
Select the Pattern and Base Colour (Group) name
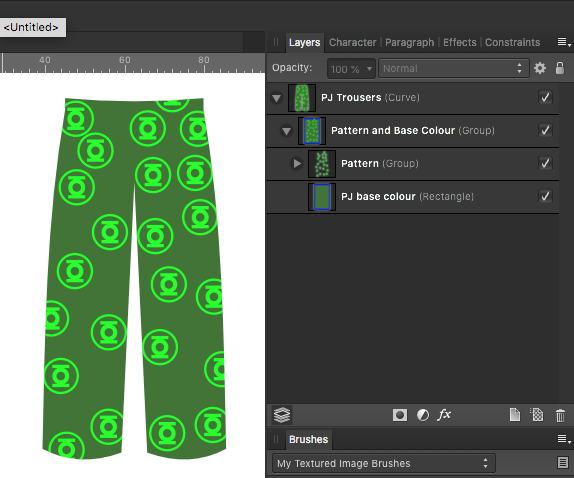click(x=413, y=130)
